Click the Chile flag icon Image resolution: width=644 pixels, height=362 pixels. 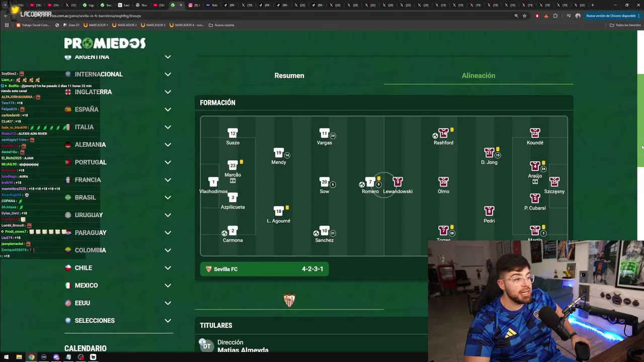(68, 267)
